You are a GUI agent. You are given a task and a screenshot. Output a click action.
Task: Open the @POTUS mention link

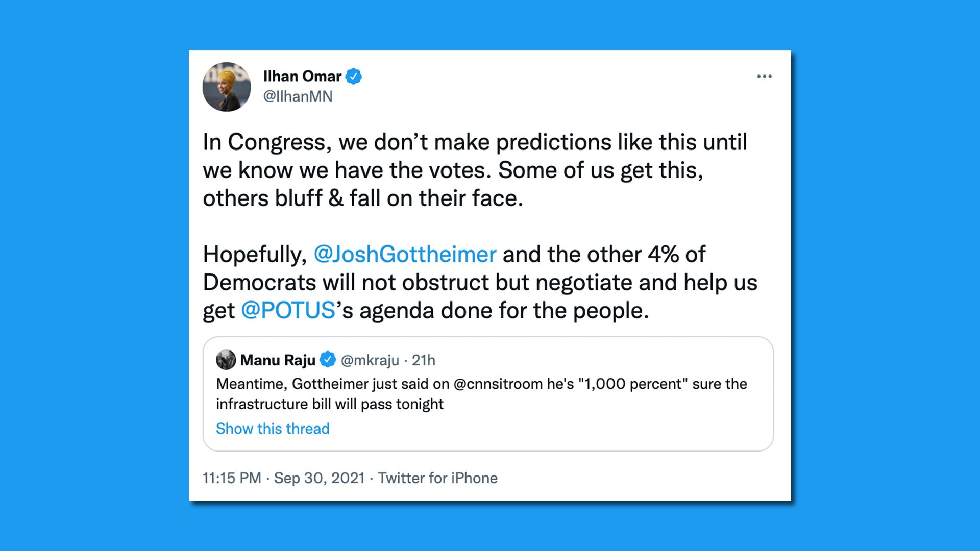(288, 310)
